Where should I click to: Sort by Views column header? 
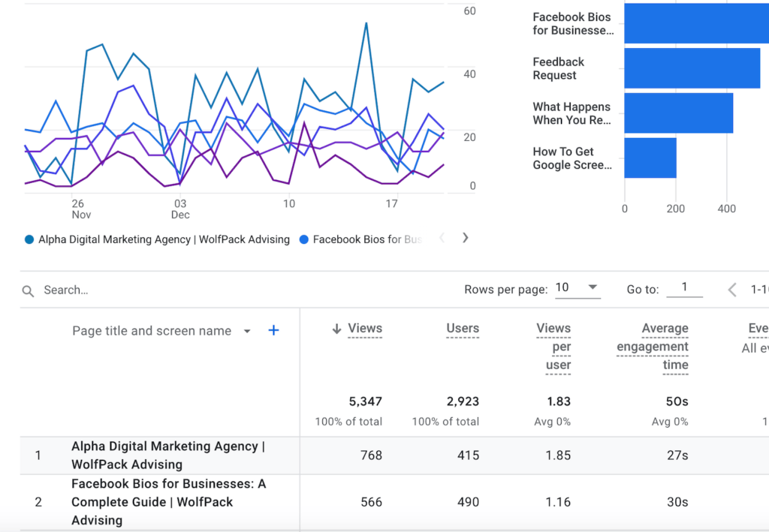point(365,328)
